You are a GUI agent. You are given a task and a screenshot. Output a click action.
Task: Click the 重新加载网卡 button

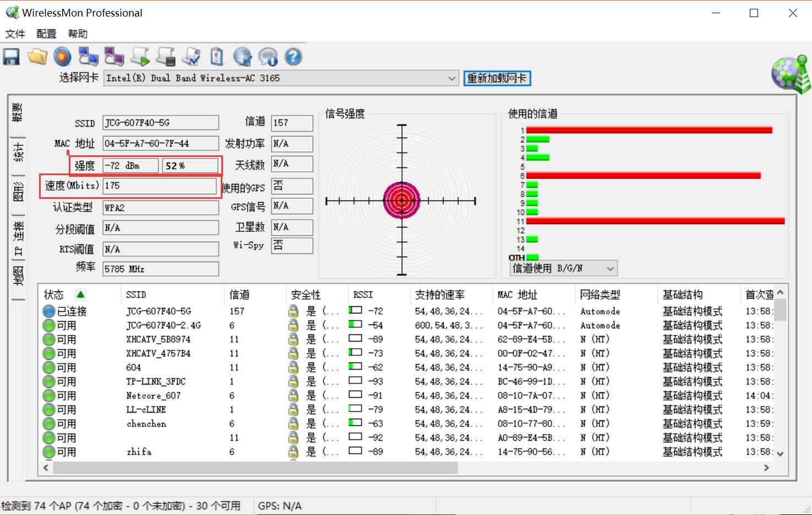(x=497, y=78)
